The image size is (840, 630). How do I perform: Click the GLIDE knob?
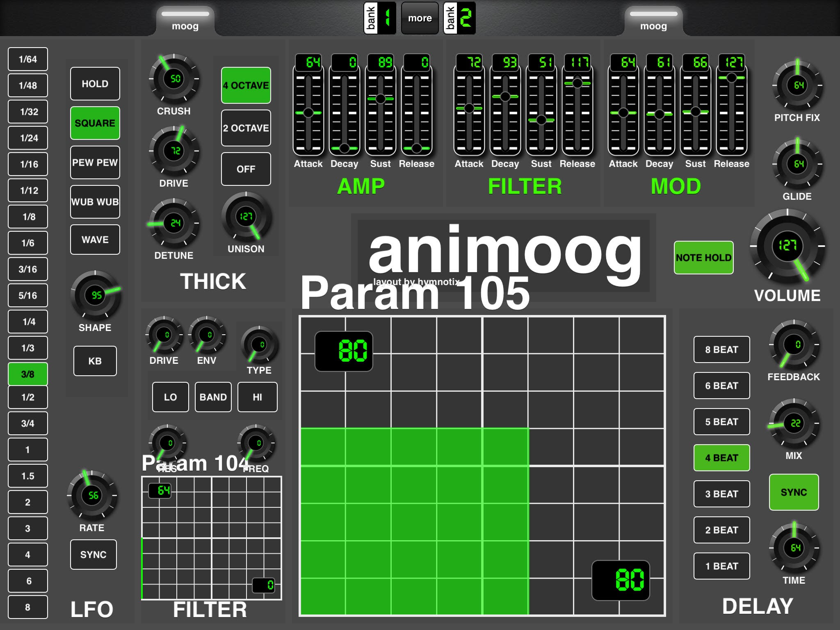click(797, 164)
